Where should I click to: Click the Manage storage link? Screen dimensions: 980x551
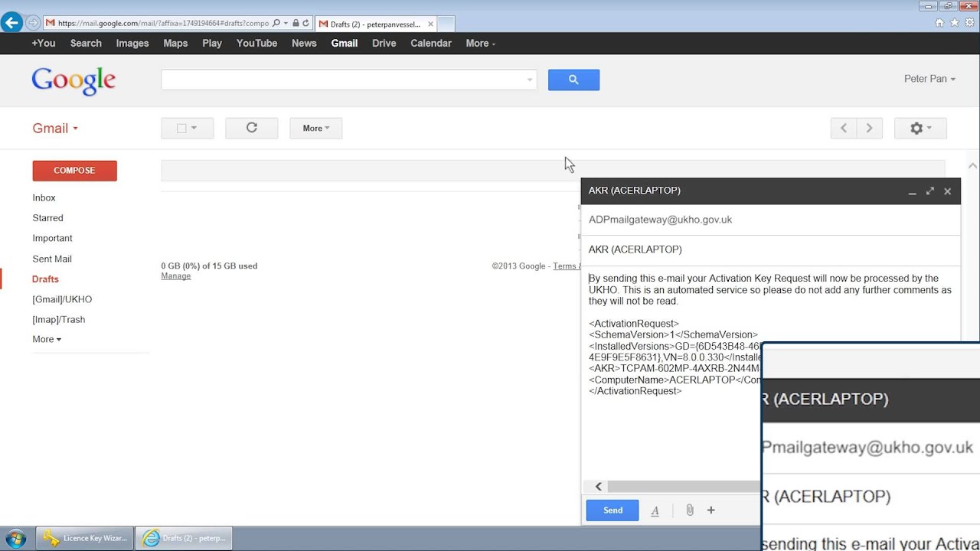coord(175,276)
